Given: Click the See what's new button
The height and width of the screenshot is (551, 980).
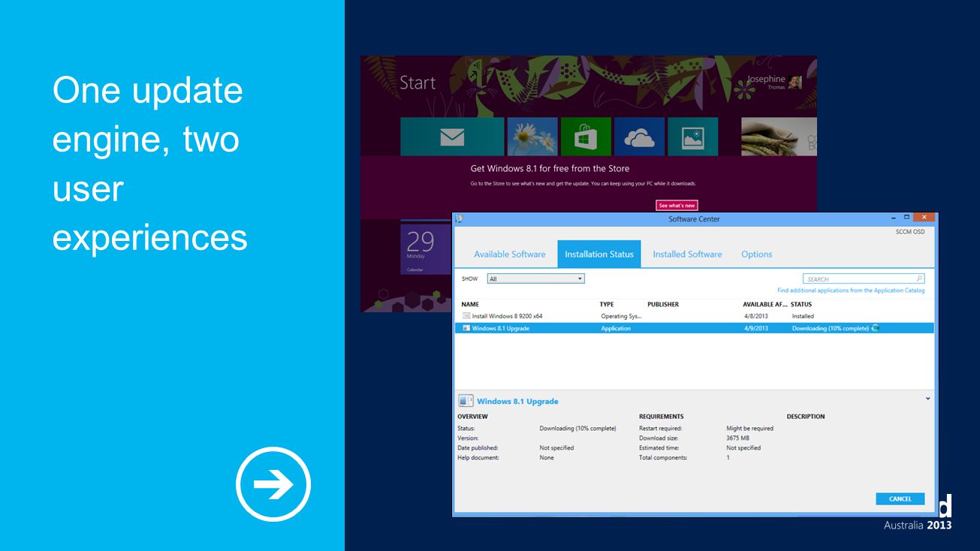Looking at the screenshot, I should tap(677, 205).
